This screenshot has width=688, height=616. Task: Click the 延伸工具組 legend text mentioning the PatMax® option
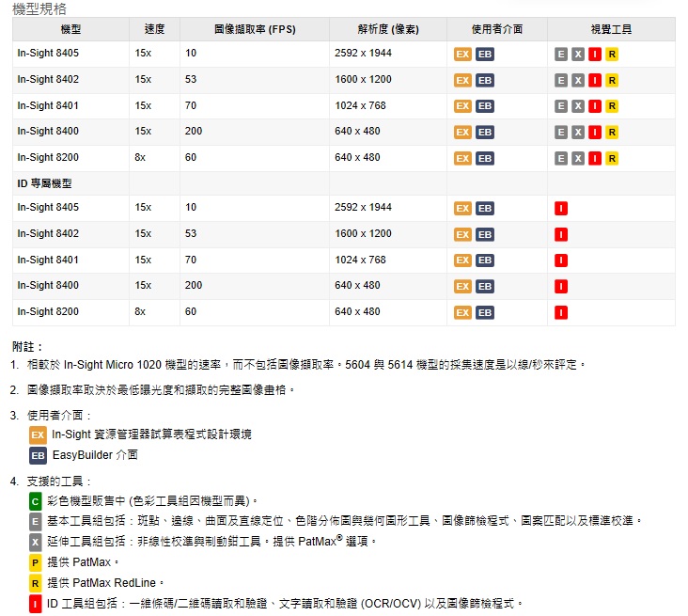tap(211, 542)
